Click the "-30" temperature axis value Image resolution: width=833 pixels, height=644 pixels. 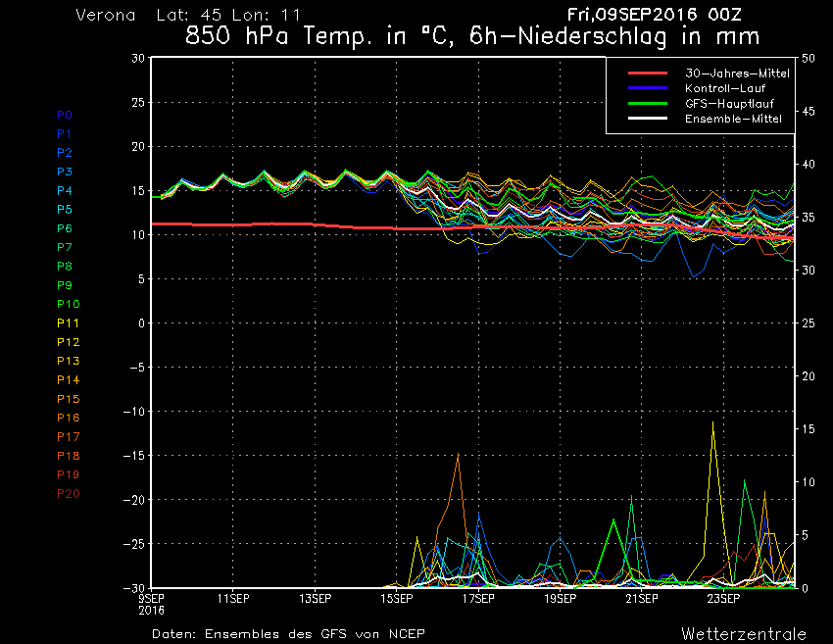pyautogui.click(x=134, y=588)
